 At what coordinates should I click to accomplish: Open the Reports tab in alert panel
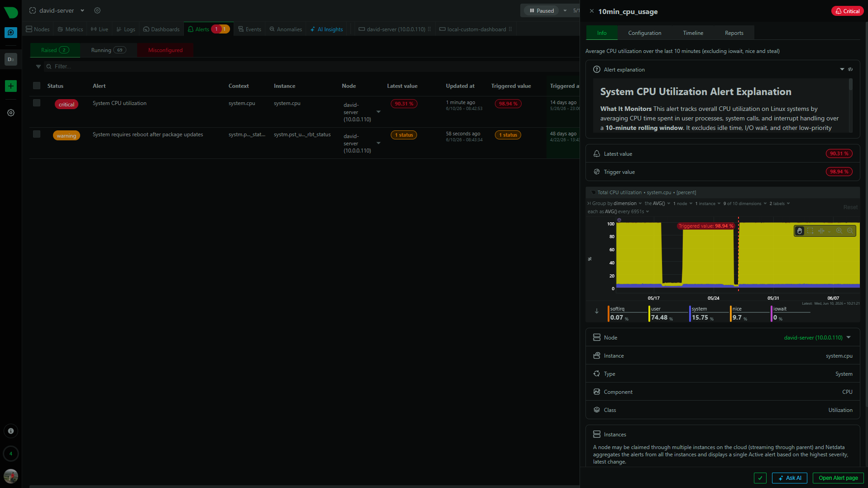pyautogui.click(x=734, y=33)
